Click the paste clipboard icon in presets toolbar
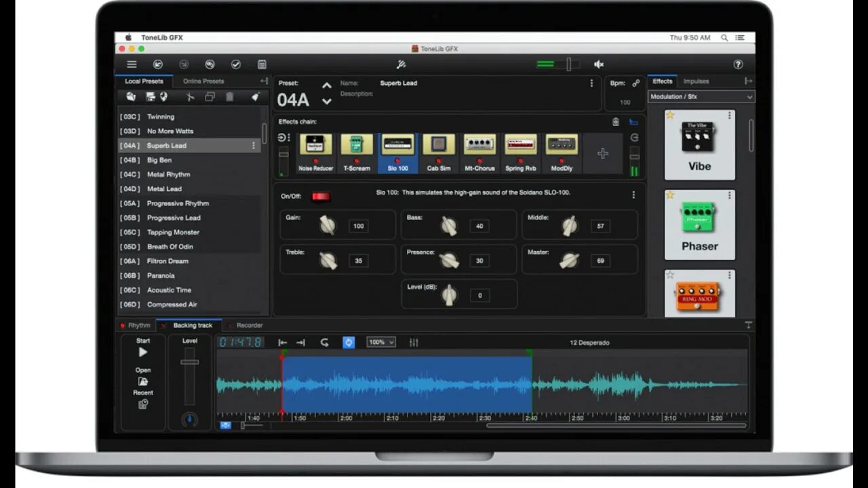Image resolution: width=868 pixels, height=488 pixels. point(229,97)
